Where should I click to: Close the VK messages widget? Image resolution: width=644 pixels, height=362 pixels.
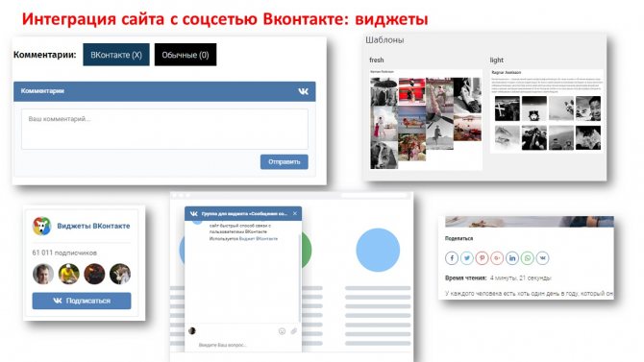[295, 213]
